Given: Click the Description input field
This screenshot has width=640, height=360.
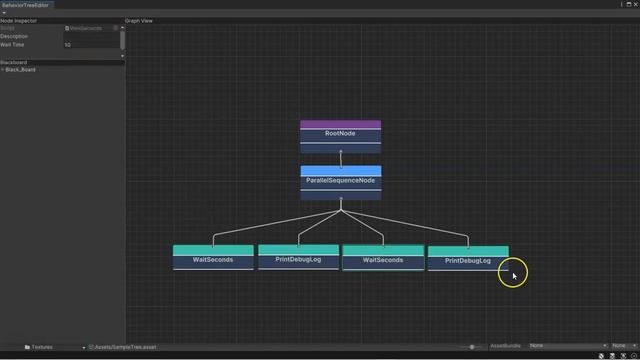Looking at the screenshot, I should click(x=91, y=36).
